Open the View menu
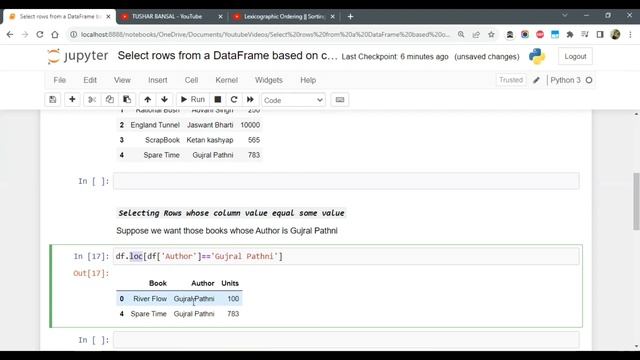 tap(122, 80)
